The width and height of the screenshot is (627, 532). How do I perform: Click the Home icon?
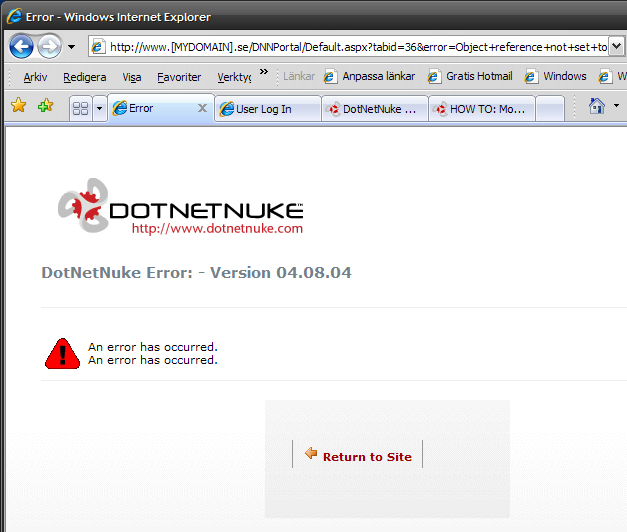click(x=597, y=106)
